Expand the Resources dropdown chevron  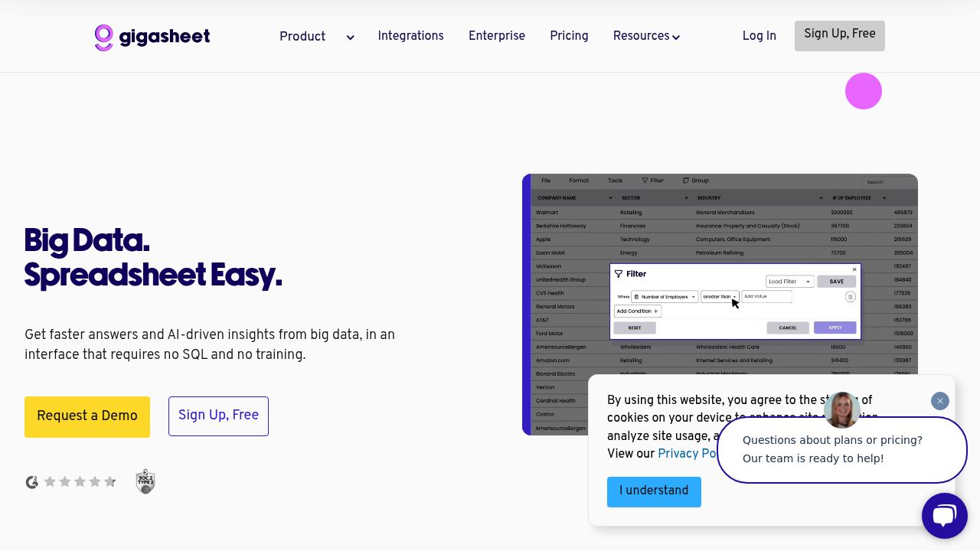tap(676, 37)
